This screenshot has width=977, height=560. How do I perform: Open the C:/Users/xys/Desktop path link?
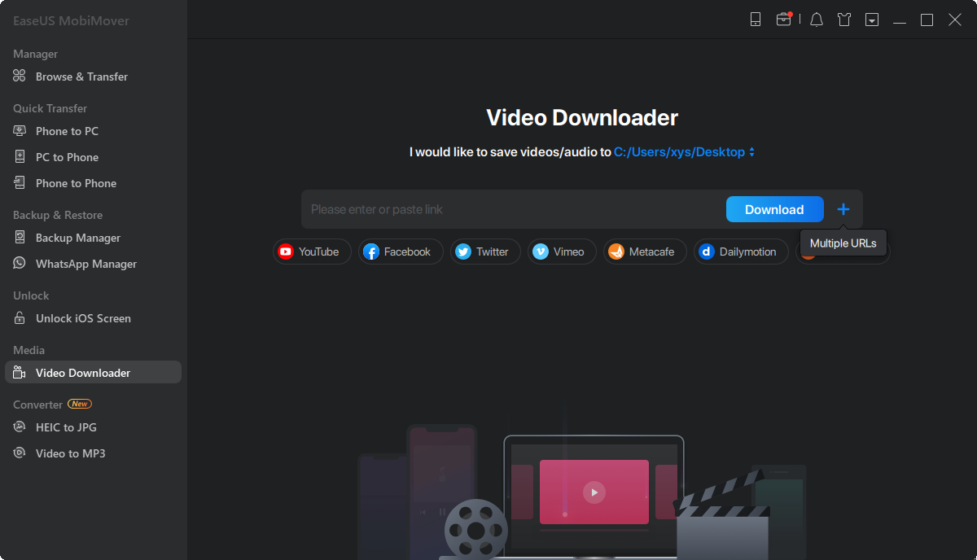pos(679,152)
